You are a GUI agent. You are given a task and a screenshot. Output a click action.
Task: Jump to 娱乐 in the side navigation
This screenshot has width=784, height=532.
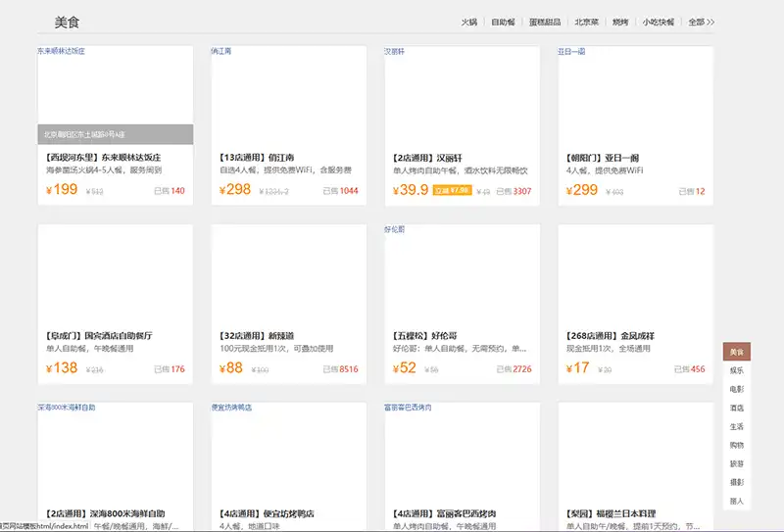[736, 370]
